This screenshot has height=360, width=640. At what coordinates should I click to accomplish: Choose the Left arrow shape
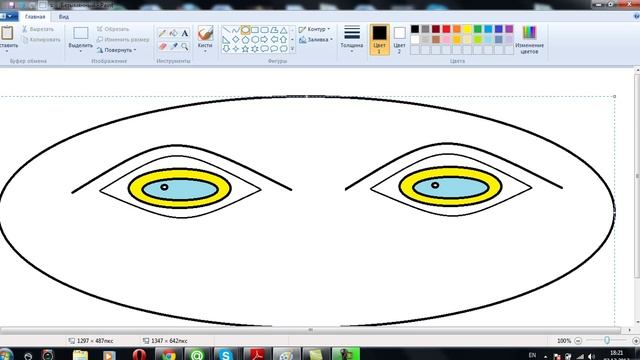point(274,40)
